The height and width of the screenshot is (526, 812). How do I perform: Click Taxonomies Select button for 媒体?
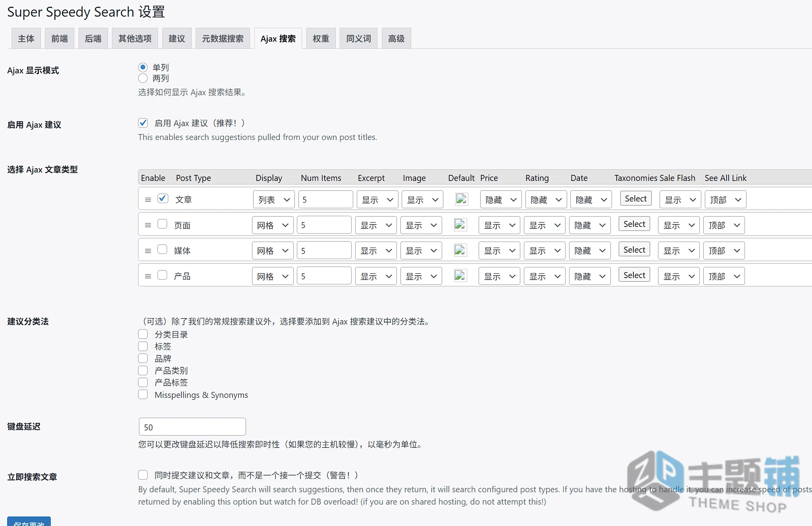coord(634,250)
